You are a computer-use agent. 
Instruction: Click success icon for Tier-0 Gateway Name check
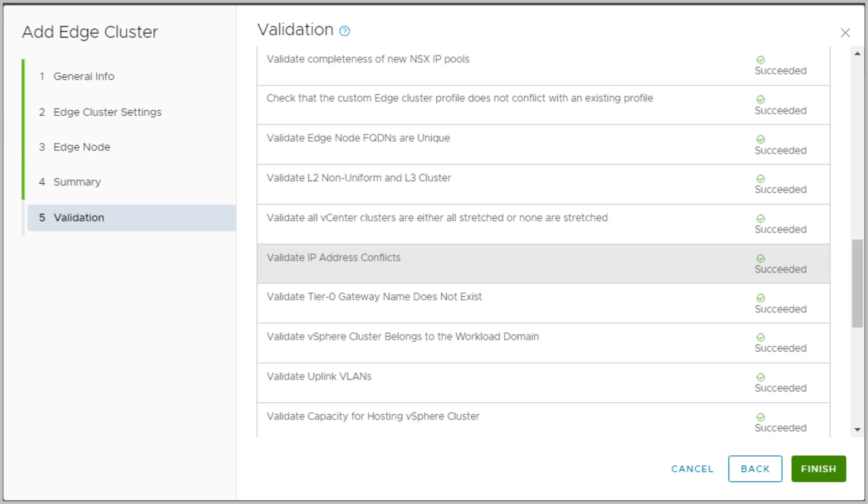click(761, 298)
